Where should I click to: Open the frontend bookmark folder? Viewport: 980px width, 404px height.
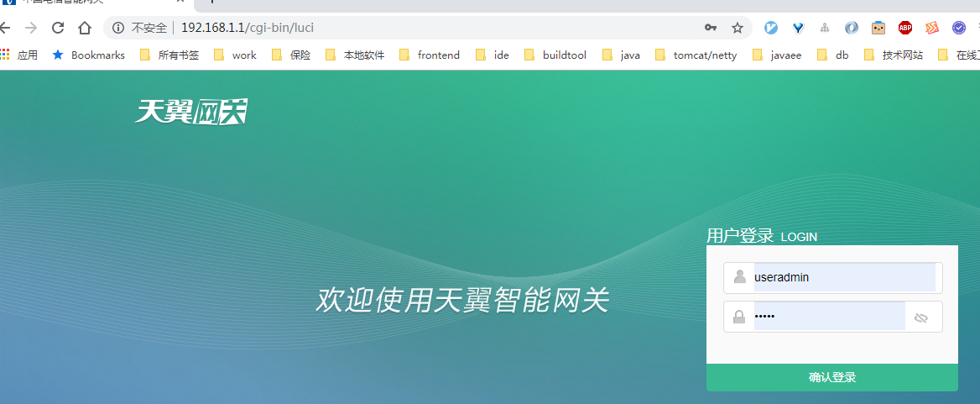[x=430, y=55]
